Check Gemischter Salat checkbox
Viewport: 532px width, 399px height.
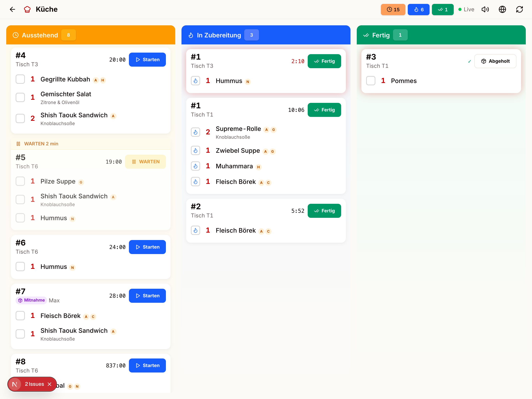(20, 97)
